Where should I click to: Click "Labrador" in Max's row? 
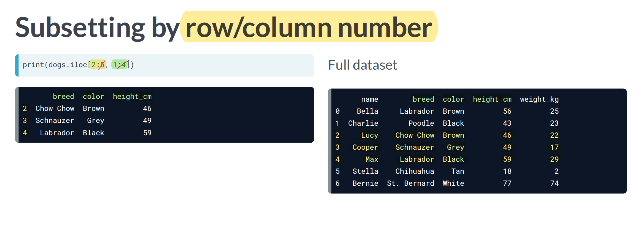coord(417,159)
